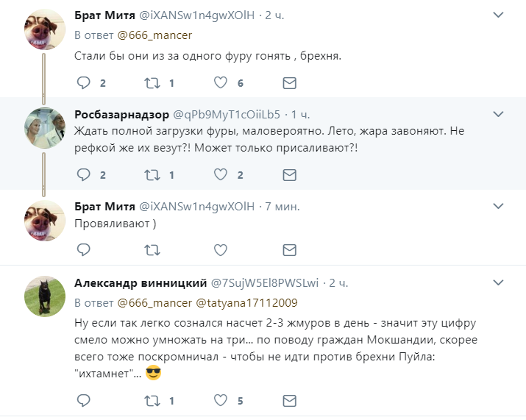Reply to Брат Митя's 'Стали бы они' tweet
This screenshot has height=420, width=526.
click(x=84, y=83)
